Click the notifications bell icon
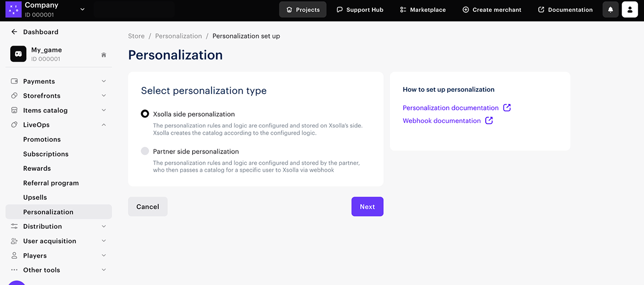 (610, 10)
